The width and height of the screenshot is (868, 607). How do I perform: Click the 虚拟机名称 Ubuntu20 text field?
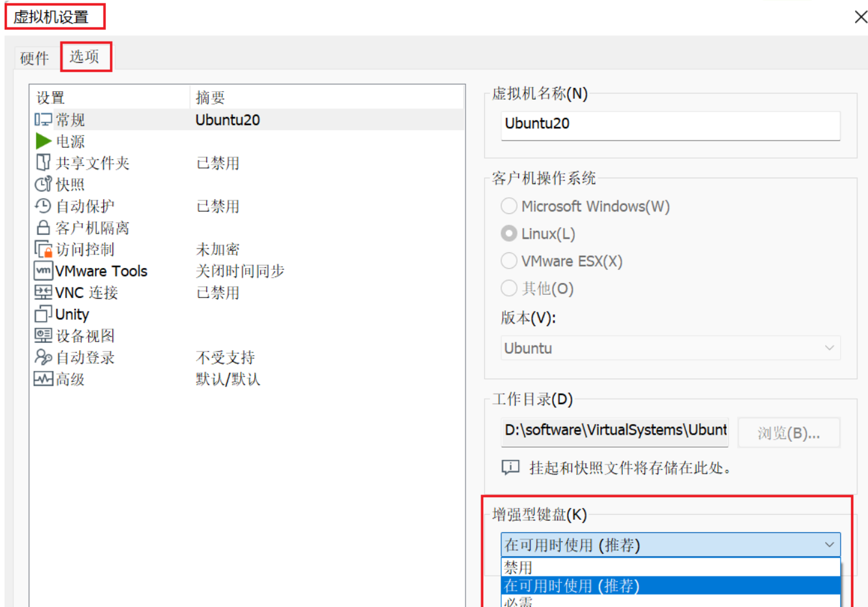click(x=670, y=125)
